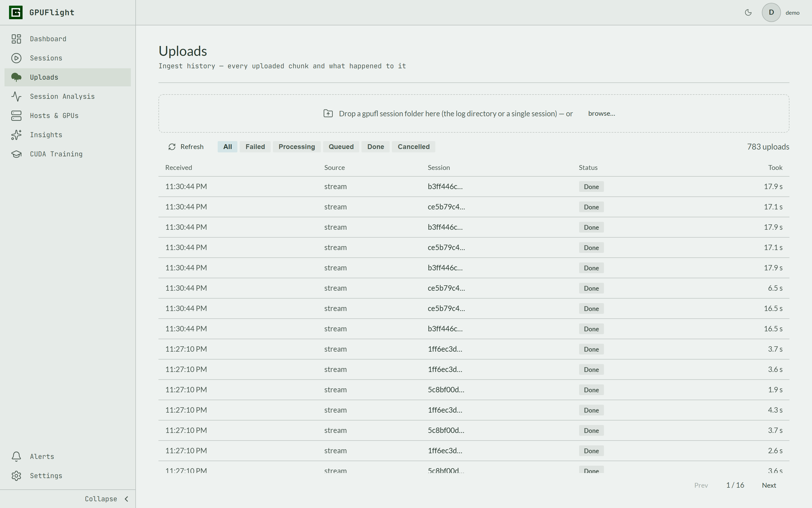Click the GPUFlight logo icon
This screenshot has width=812, height=508.
[16, 12]
